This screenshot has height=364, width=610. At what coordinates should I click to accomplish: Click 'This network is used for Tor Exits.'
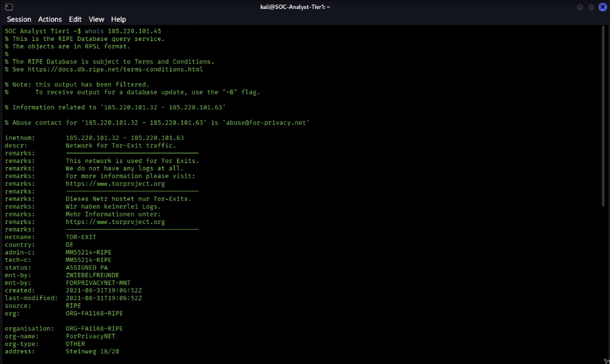132,161
